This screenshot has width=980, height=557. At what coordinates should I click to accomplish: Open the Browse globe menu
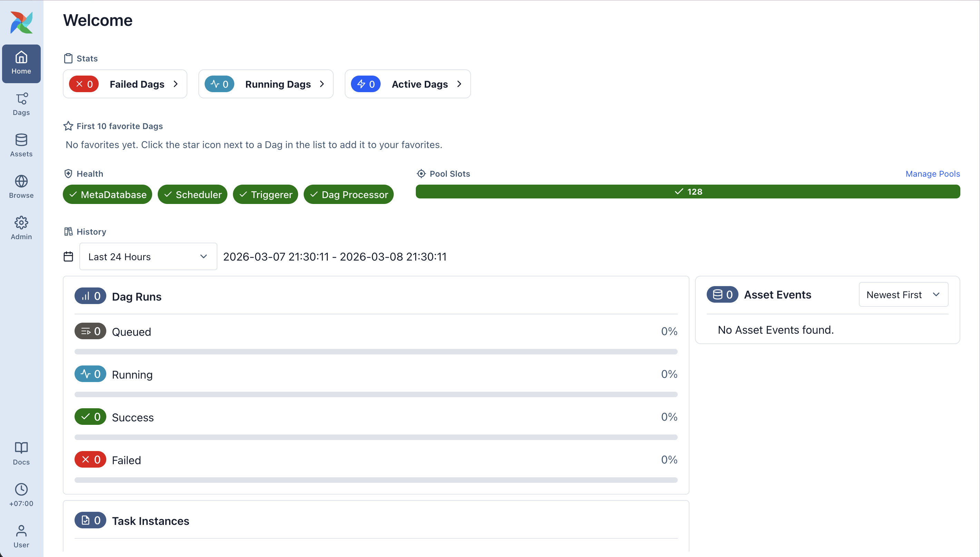point(21,187)
